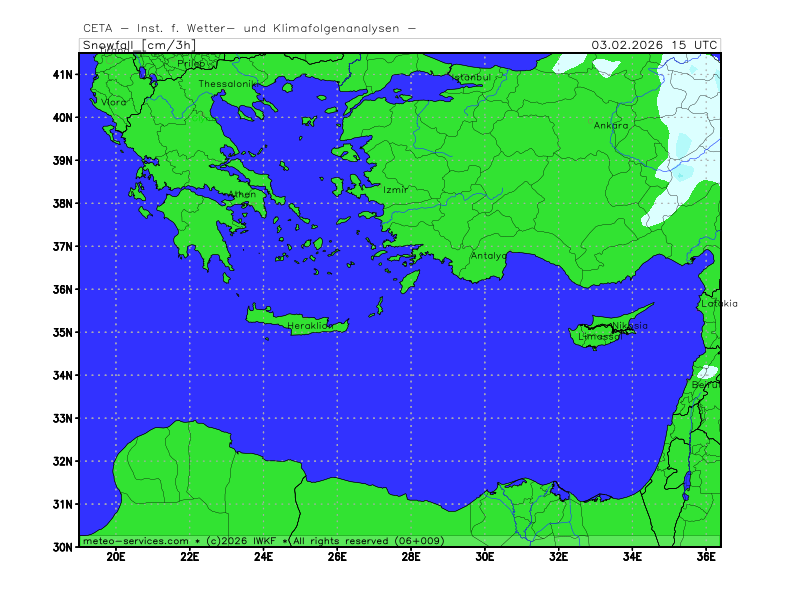Click the Heraklion label on Crete
Viewport: 800px width, 600px height.
click(309, 326)
